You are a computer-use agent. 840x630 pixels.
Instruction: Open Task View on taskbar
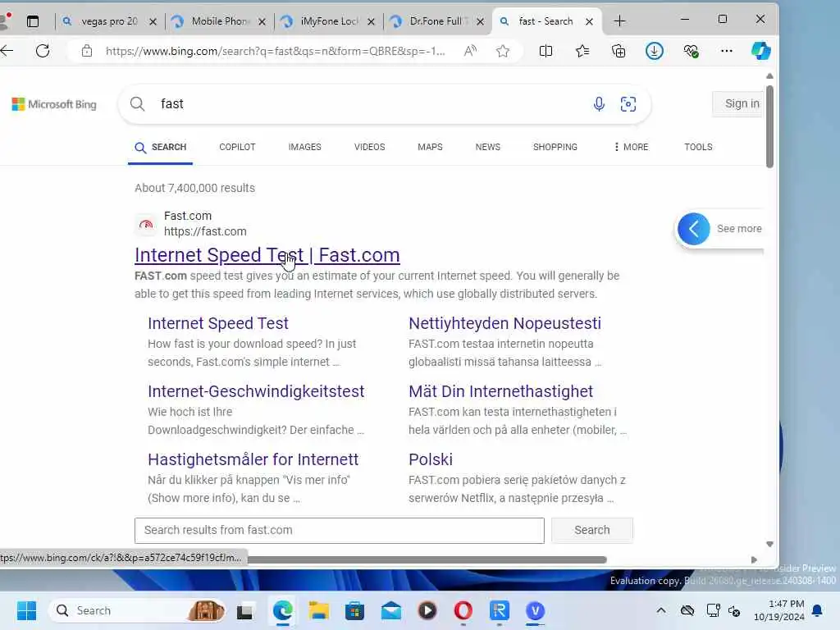point(244,610)
